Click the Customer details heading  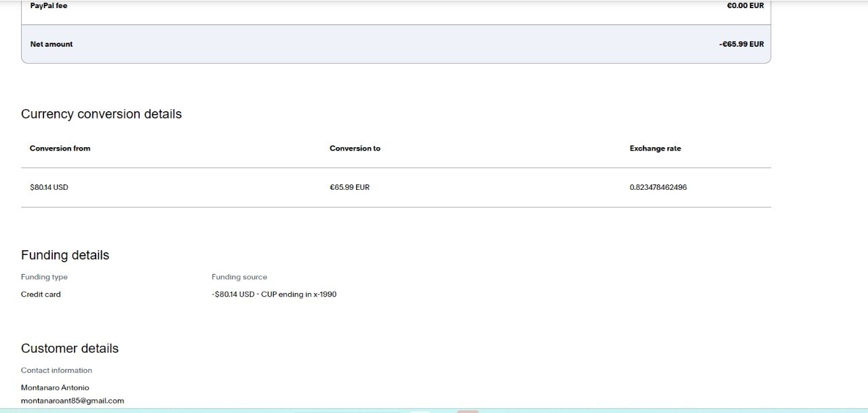click(70, 349)
